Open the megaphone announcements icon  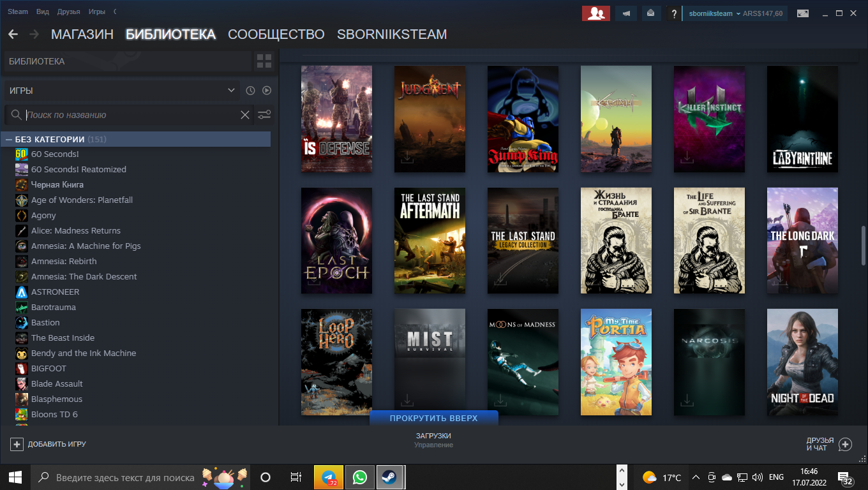coord(626,13)
